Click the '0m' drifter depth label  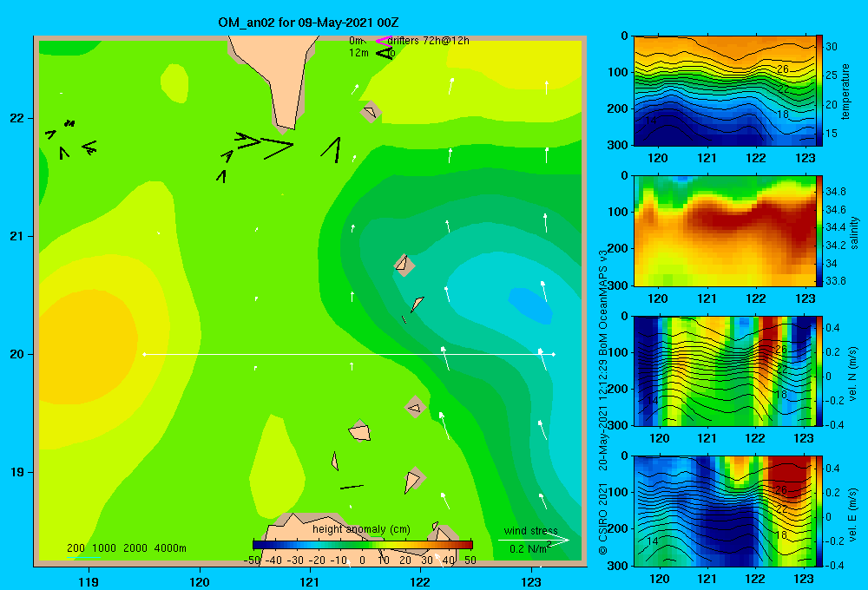click(x=356, y=41)
